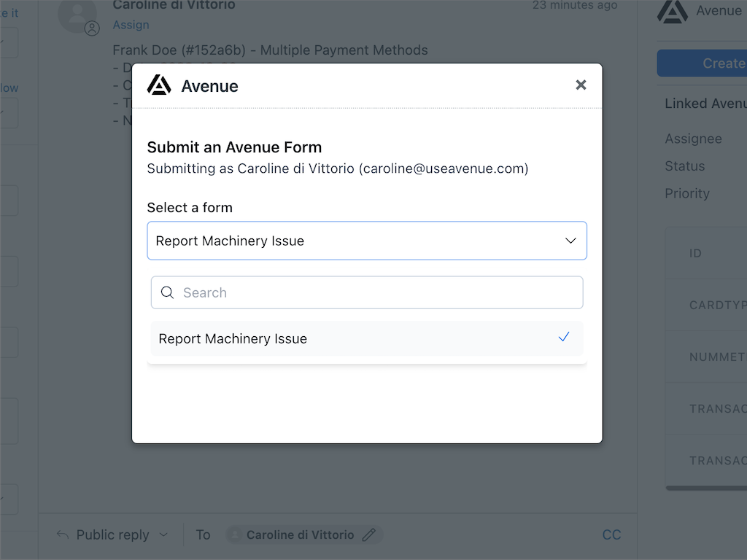Image resolution: width=747 pixels, height=560 pixels.
Task: Click the CARDTYP row in the sidebar table
Action: [x=706, y=305]
